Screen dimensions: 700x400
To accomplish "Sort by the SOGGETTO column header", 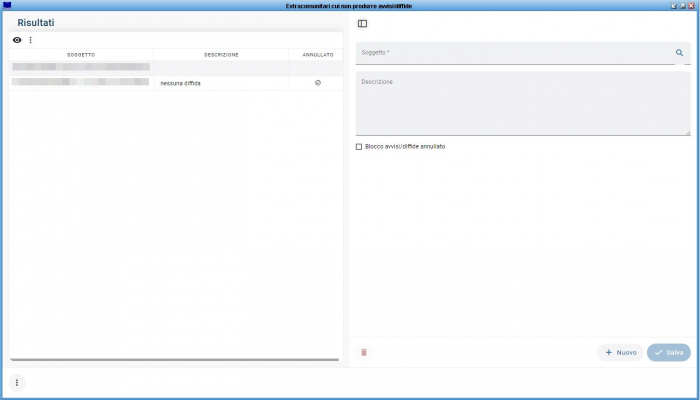I will pos(81,55).
